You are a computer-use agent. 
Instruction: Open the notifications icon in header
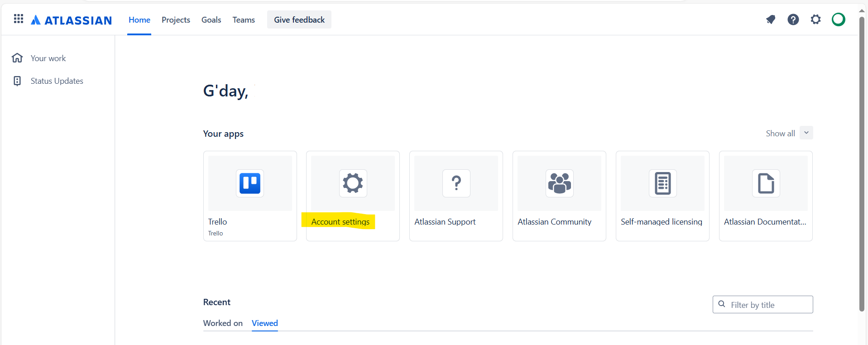(x=771, y=19)
